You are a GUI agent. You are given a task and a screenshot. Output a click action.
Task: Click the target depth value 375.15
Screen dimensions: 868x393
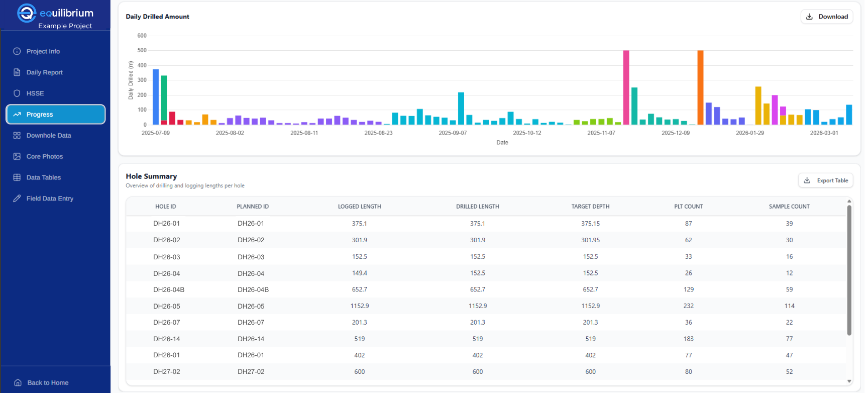tap(591, 224)
